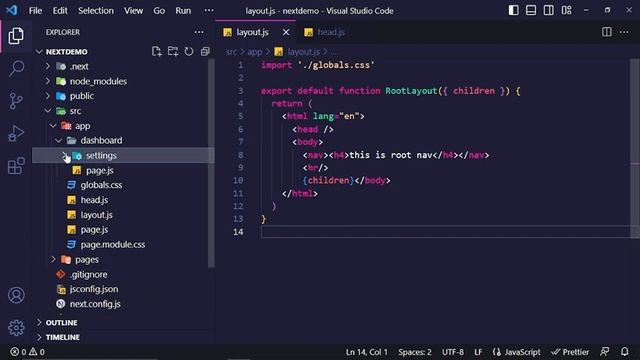Split the editor to the right
The height and width of the screenshot is (360, 640).
point(607,32)
